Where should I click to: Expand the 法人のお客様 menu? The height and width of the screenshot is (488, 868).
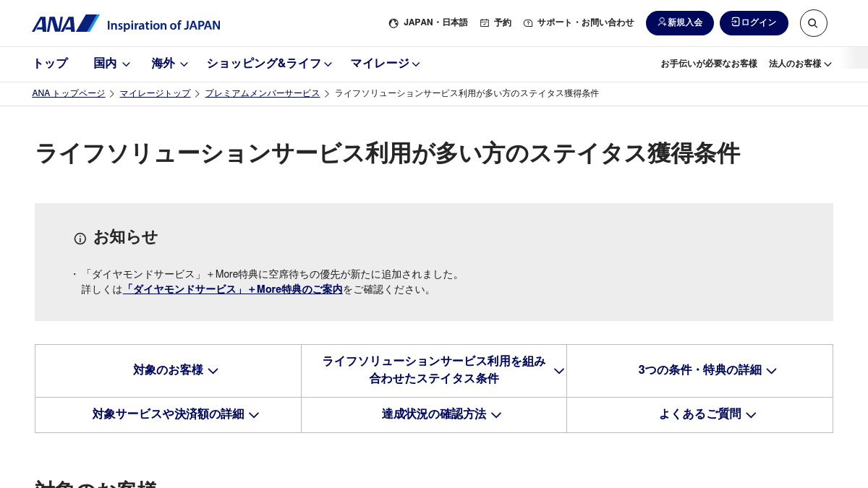pyautogui.click(x=800, y=64)
